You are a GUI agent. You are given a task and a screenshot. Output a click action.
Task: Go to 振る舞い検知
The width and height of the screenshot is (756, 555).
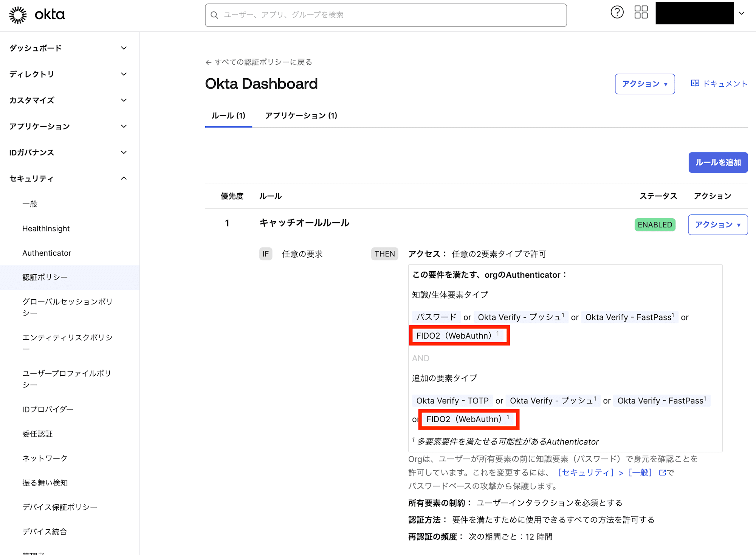pyautogui.click(x=70, y=483)
